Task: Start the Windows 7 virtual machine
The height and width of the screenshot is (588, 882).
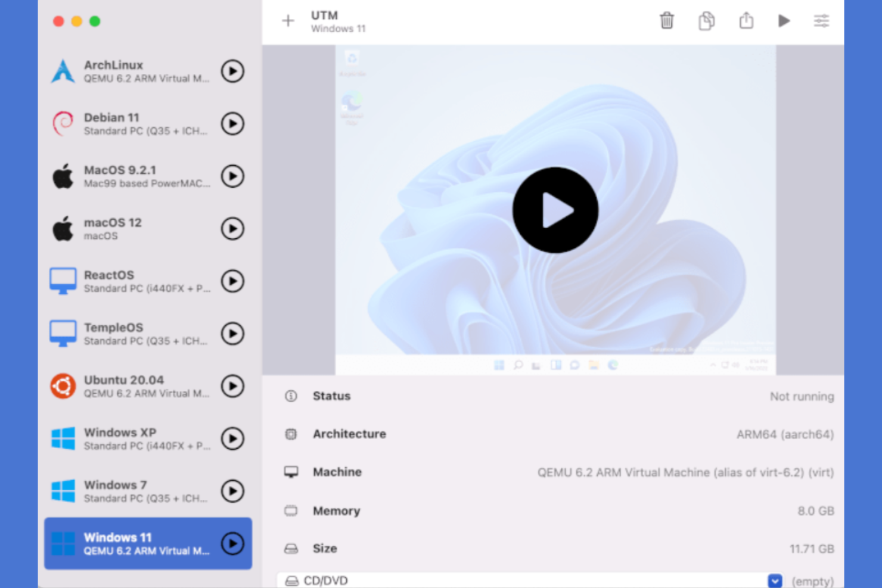Action: pos(232,490)
